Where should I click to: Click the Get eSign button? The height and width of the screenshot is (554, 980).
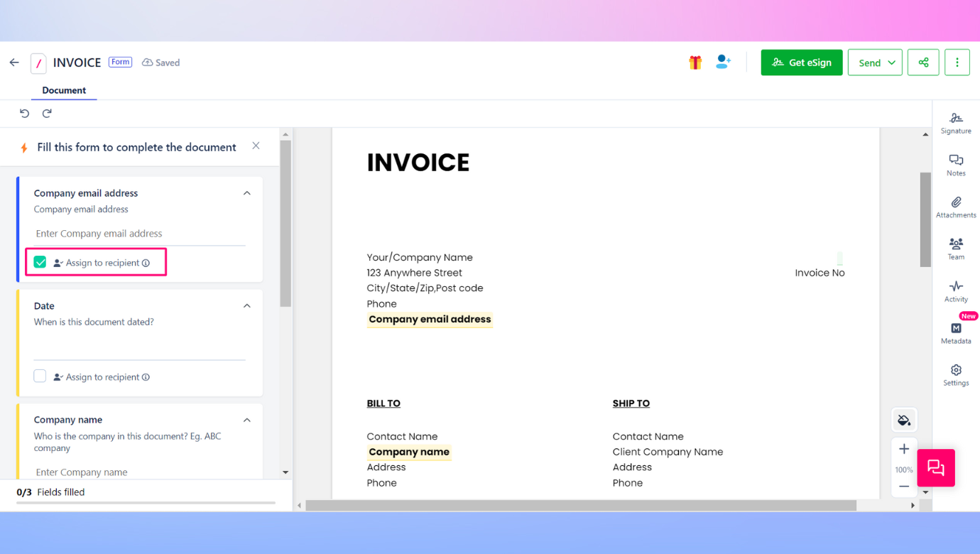pyautogui.click(x=801, y=62)
